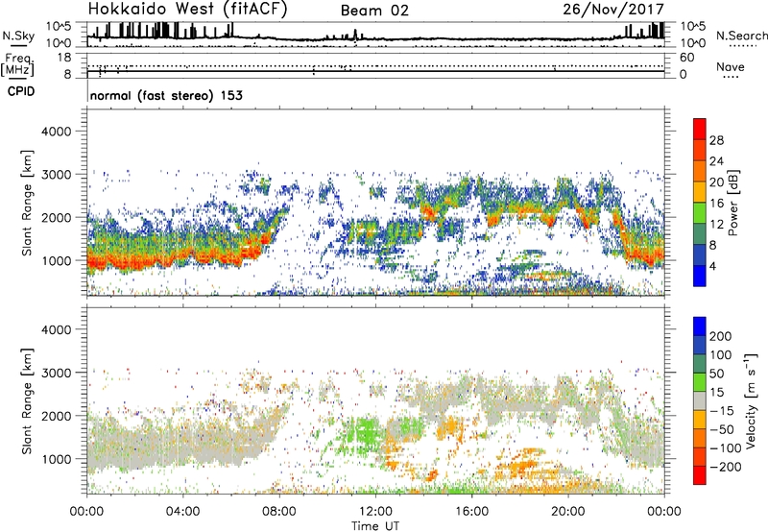
Task: Click the "1000" tick of the velocity panel
Action: (x=56, y=459)
